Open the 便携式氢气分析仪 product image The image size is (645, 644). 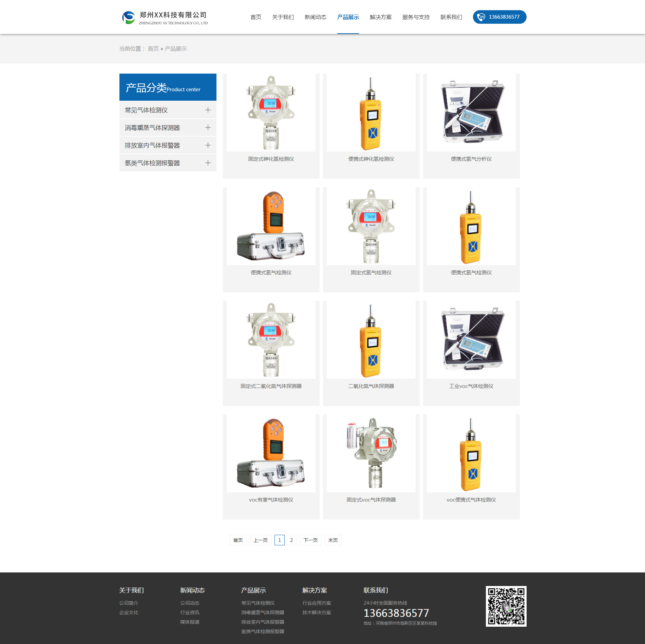tap(471, 113)
